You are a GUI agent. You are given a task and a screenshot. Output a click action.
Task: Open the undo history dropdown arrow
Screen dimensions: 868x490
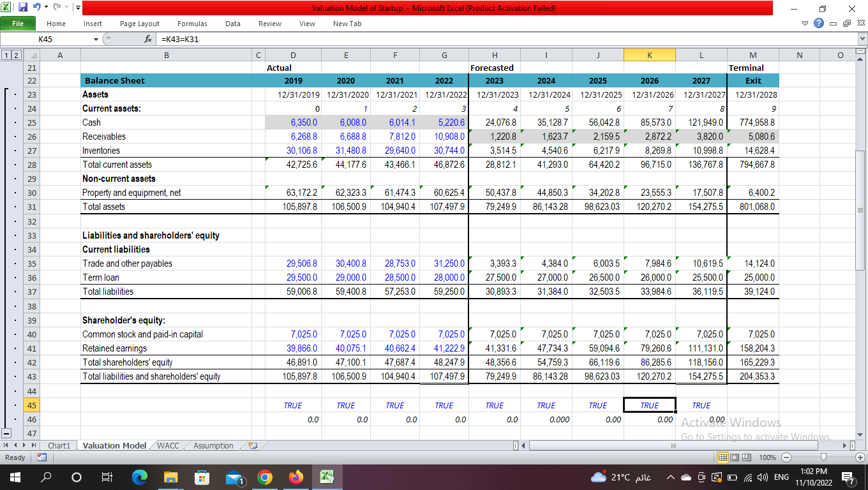click(x=47, y=8)
